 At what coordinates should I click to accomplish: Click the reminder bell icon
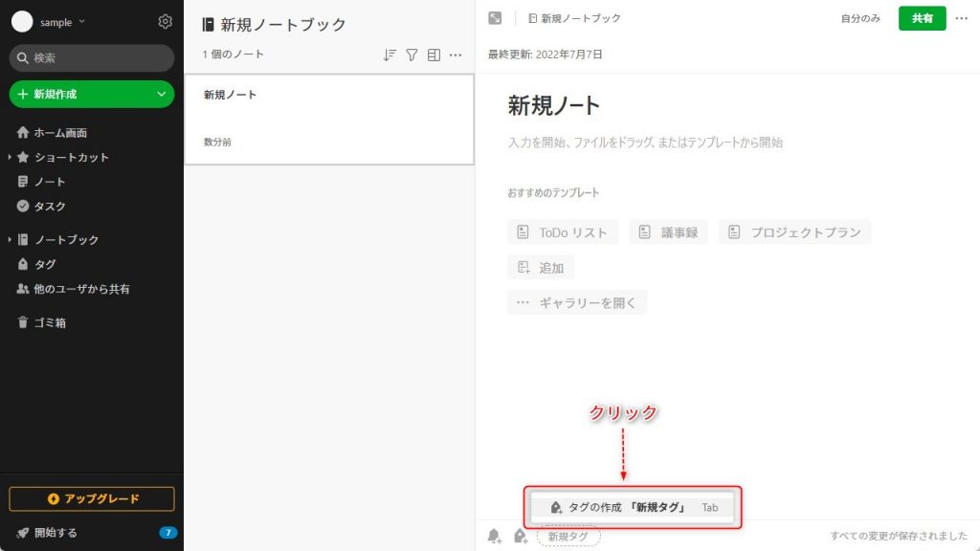pos(495,536)
